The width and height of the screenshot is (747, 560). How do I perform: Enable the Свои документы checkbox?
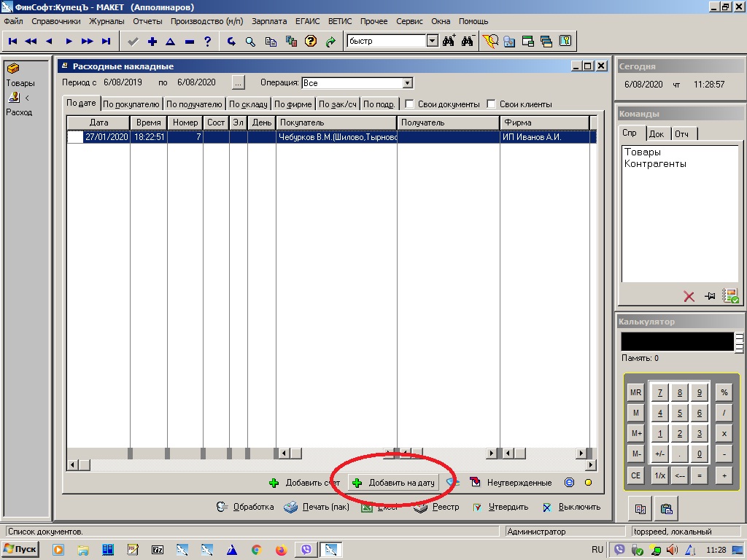pyautogui.click(x=410, y=104)
